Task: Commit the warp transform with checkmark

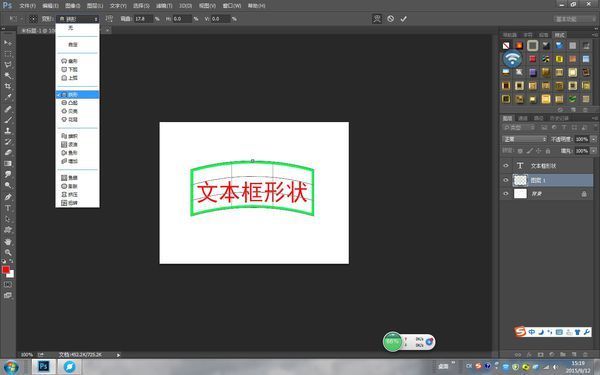Action: (403, 18)
